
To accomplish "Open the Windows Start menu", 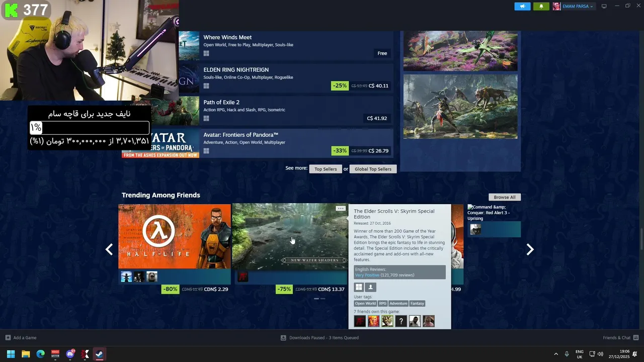I will 11,354.
